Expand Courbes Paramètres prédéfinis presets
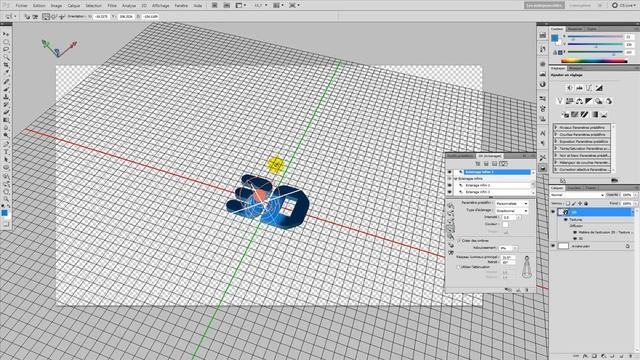 click(x=556, y=134)
